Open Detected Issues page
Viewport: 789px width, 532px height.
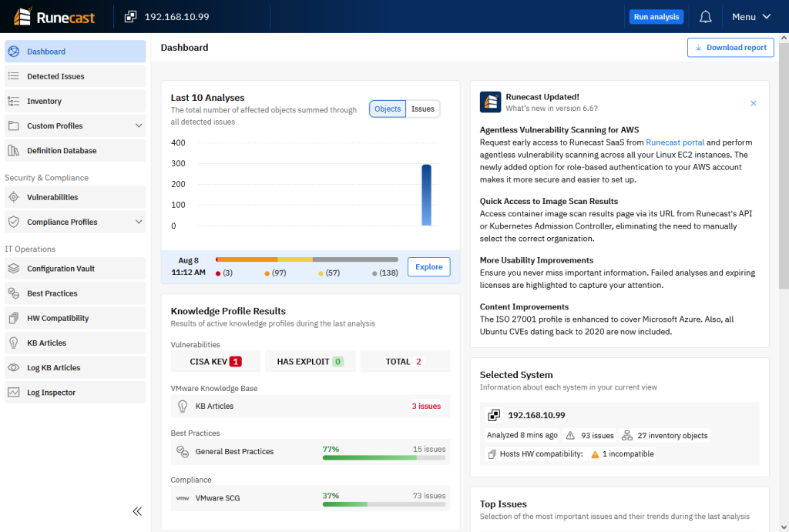pos(75,76)
